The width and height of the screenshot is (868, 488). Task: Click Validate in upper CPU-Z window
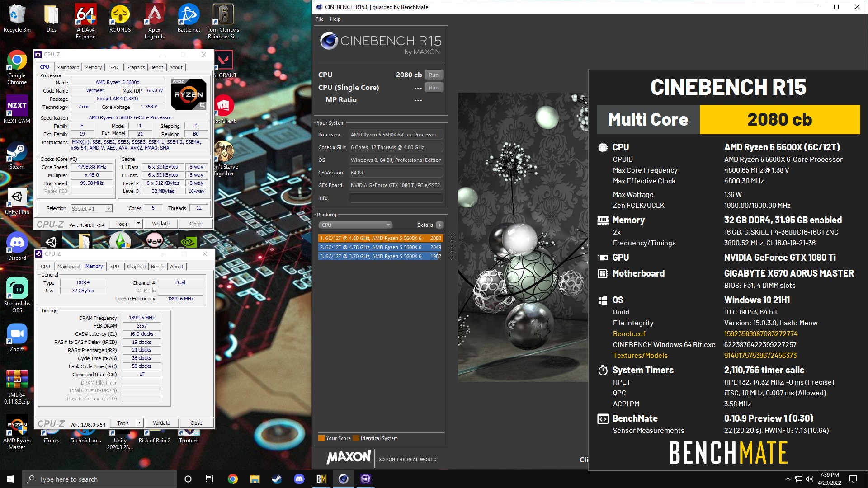click(160, 224)
